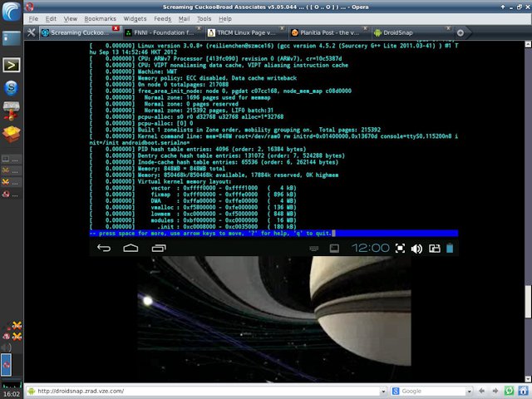The width and height of the screenshot is (532, 399).
Task: Click the Google icon in search box
Action: coord(396,391)
